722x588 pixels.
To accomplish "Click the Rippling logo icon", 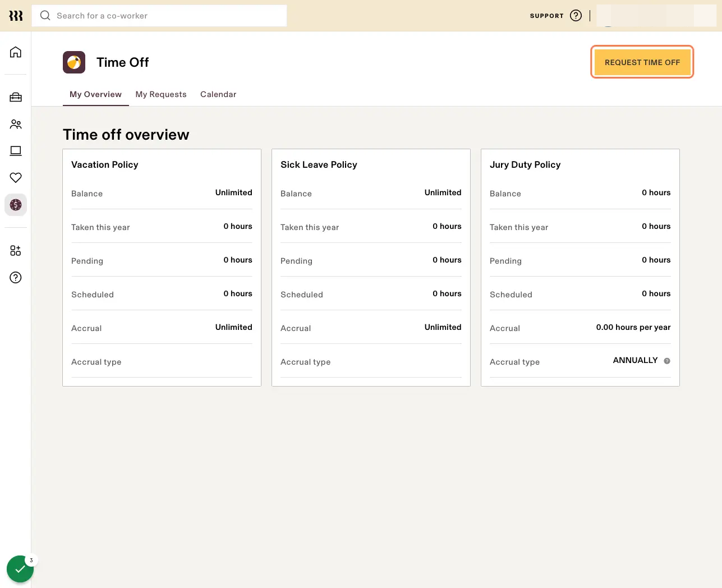I will 16,16.
